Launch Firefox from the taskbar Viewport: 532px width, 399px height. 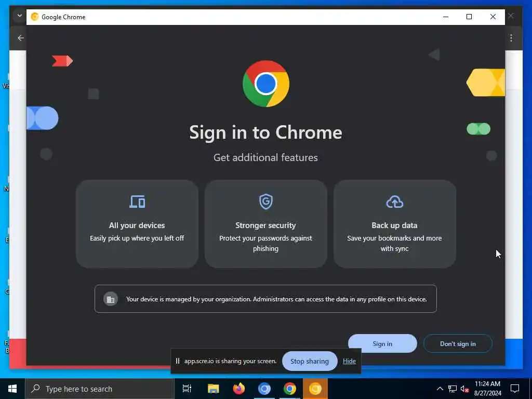click(x=239, y=389)
